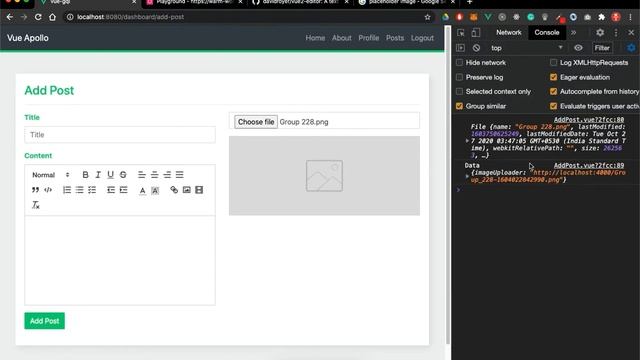Viewport: 640px width, 360px height.
Task: Insert a blockquote in the editor
Action: pyautogui.click(x=36, y=190)
